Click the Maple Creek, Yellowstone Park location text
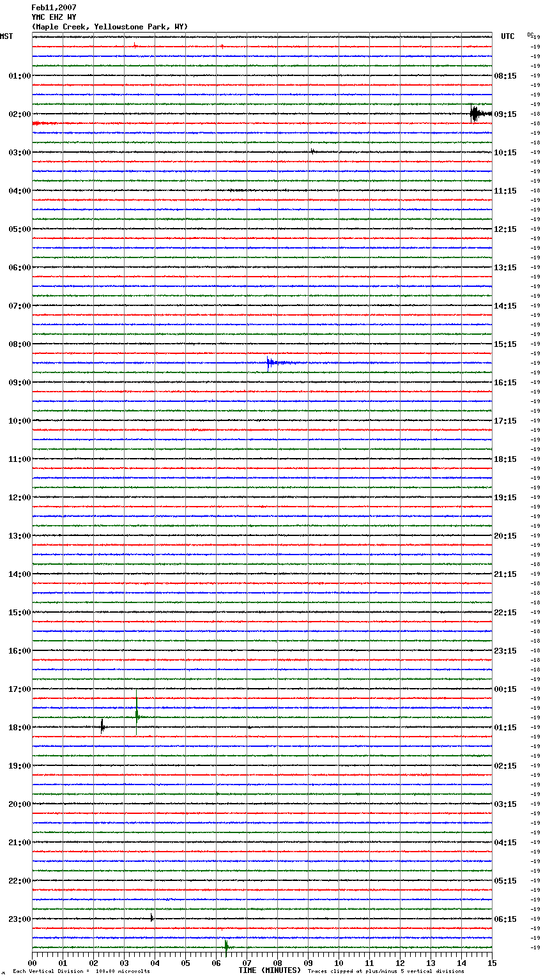 pos(110,27)
